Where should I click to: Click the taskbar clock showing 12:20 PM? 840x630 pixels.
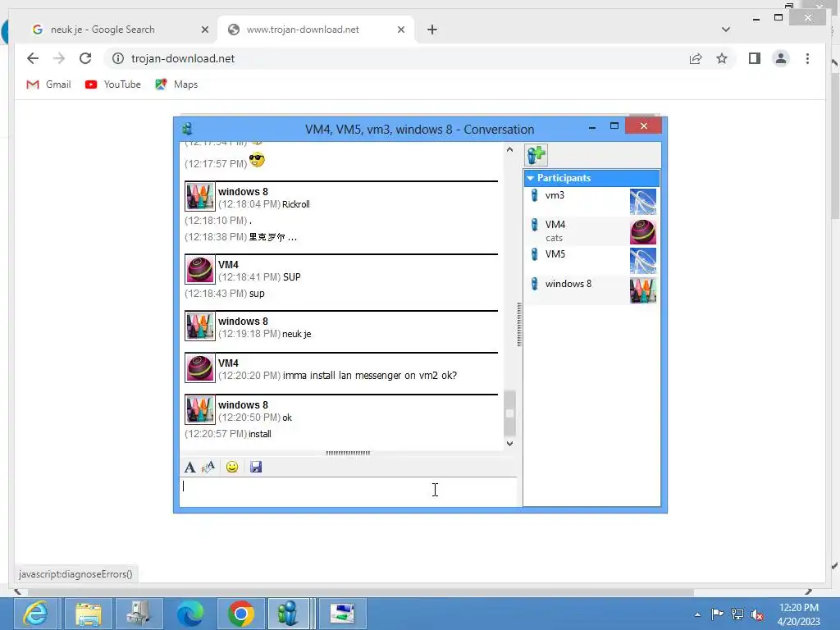[x=799, y=614]
